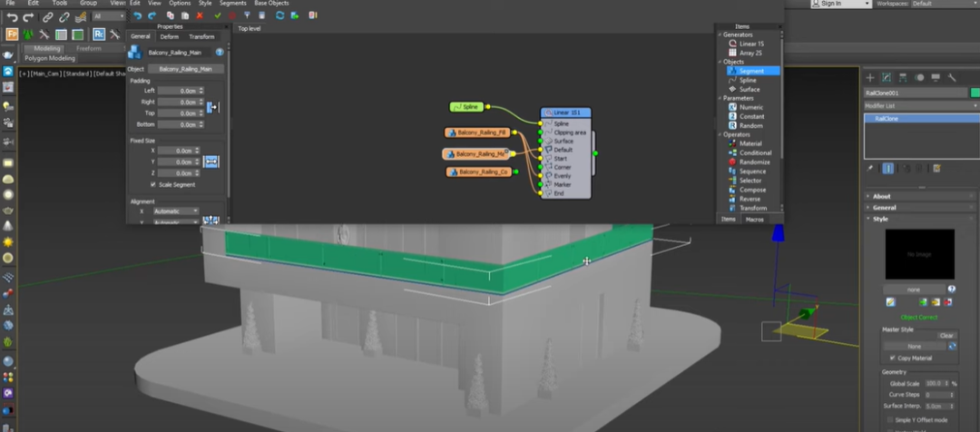
Task: Toggle the Copy Material checkbox
Action: click(890, 358)
